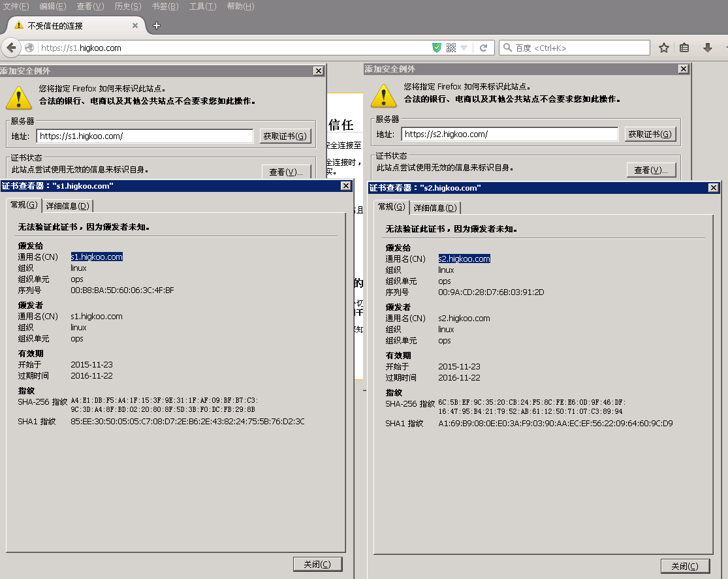
Task: Click the QR-style badge icon beside the shield
Action: [451, 47]
